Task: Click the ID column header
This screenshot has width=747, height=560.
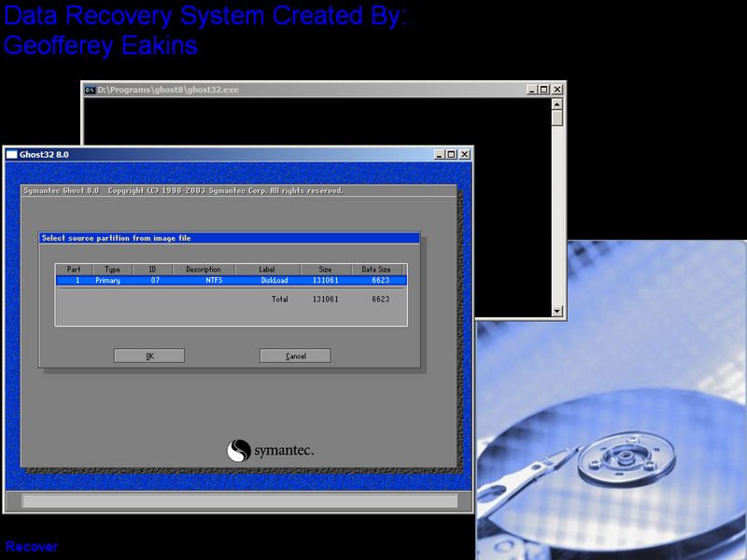Action: 152,270
